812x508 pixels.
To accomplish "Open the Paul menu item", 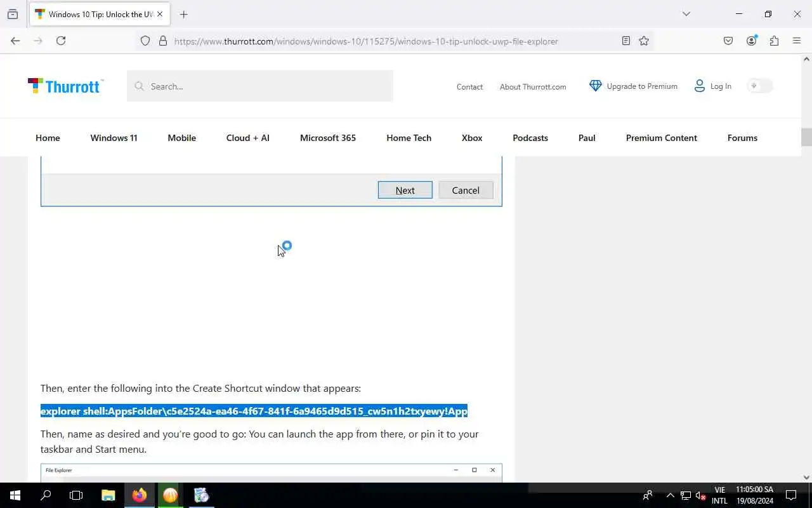I will [x=587, y=138].
